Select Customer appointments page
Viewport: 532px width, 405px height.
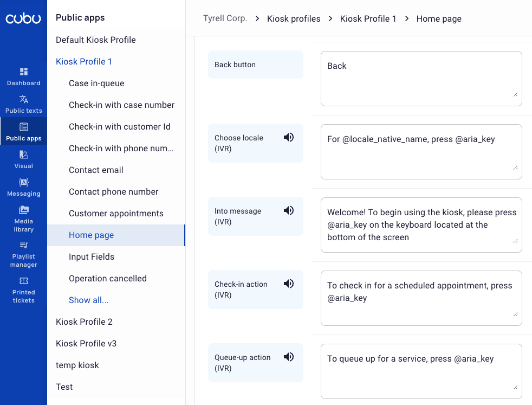(x=116, y=214)
